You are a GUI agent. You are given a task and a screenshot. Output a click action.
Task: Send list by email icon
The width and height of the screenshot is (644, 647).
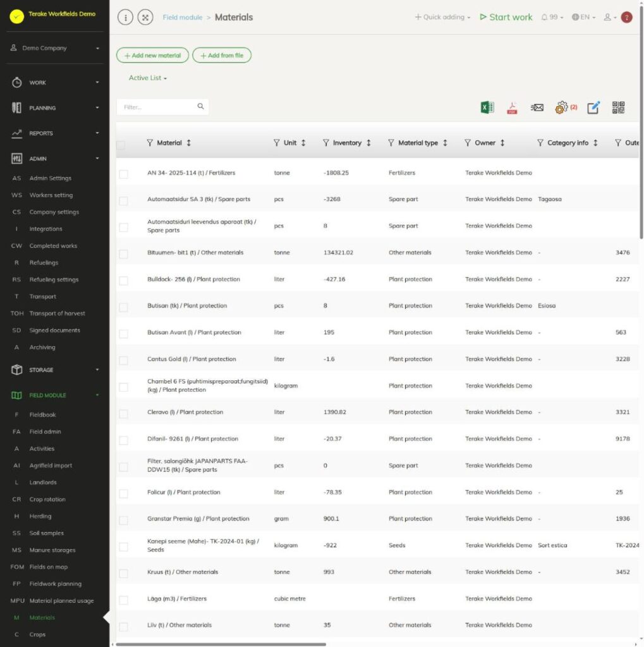coord(537,107)
